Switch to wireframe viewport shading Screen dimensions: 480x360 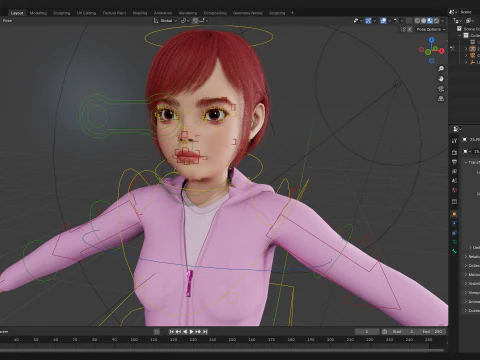tap(417, 21)
